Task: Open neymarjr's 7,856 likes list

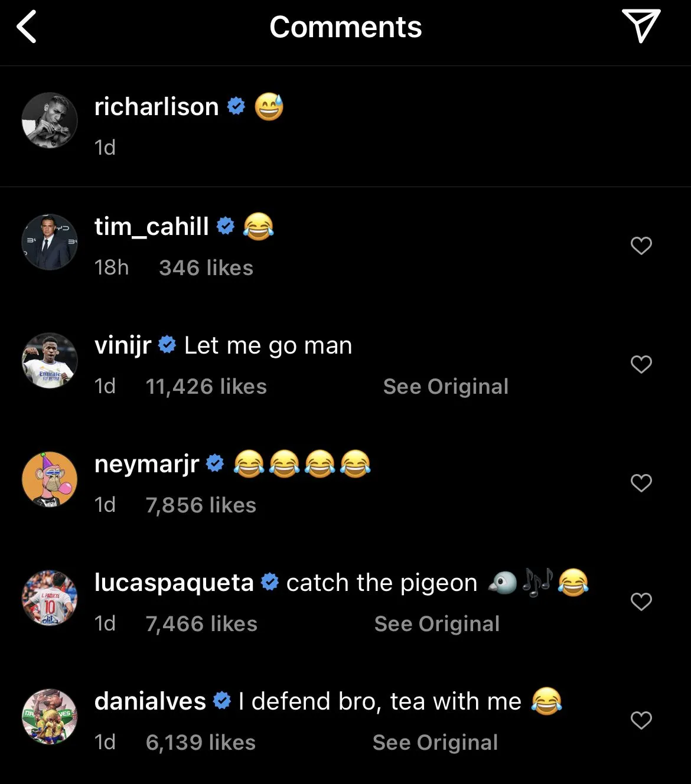Action: [201, 505]
